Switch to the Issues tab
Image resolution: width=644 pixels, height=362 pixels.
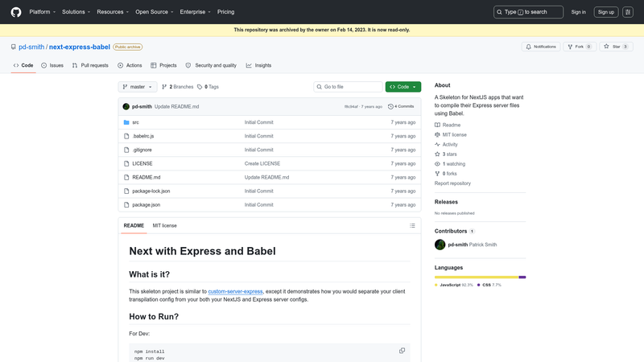52,65
